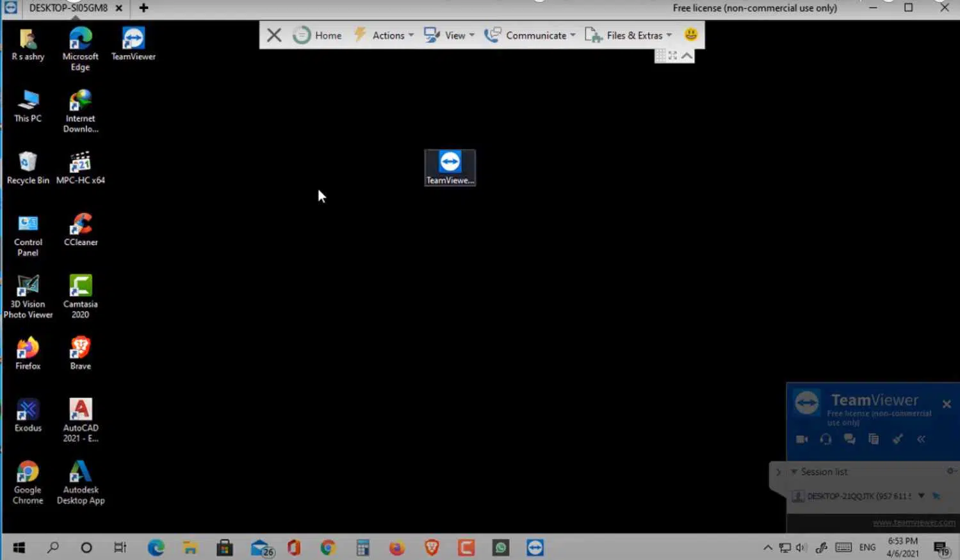Open the View dropdown menu
960x560 pixels.
click(449, 35)
